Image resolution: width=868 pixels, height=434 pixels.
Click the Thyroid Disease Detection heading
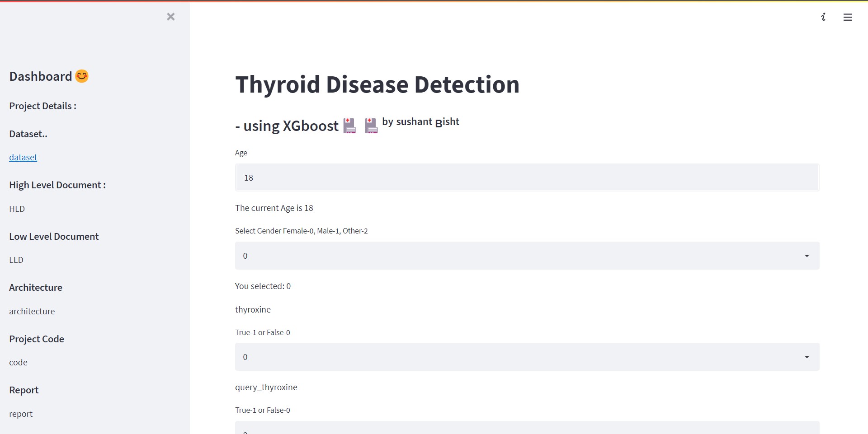[x=377, y=84]
